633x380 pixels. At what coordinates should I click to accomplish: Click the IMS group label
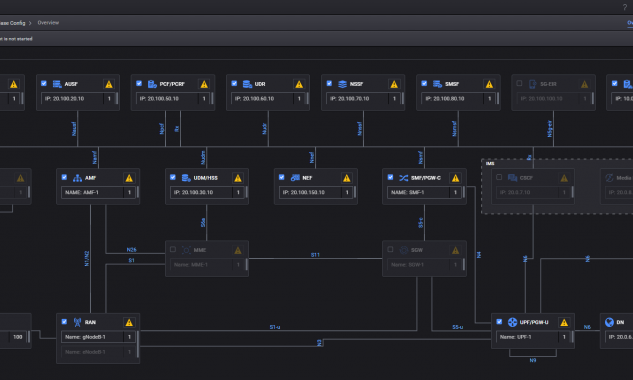[x=490, y=164]
